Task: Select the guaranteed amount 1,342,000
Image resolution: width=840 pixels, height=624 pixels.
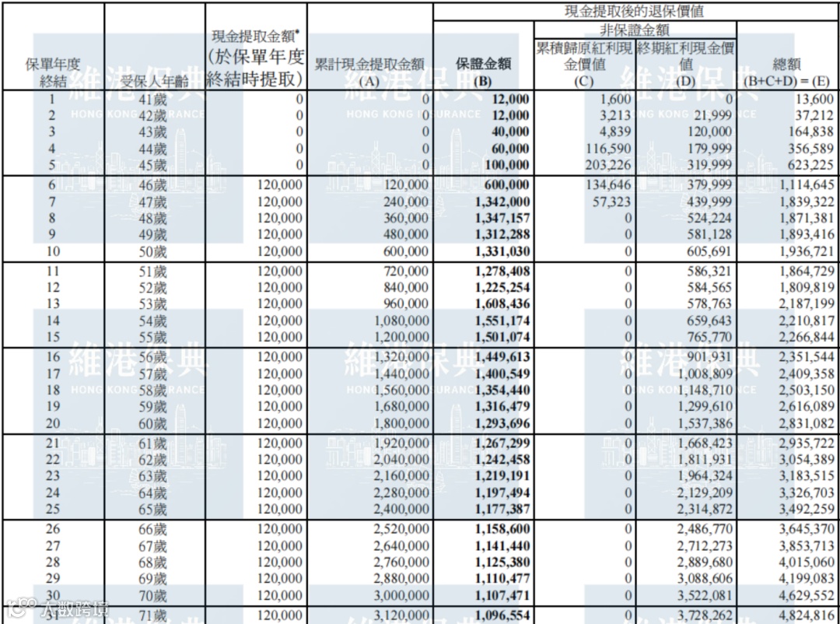Action: coord(502,202)
